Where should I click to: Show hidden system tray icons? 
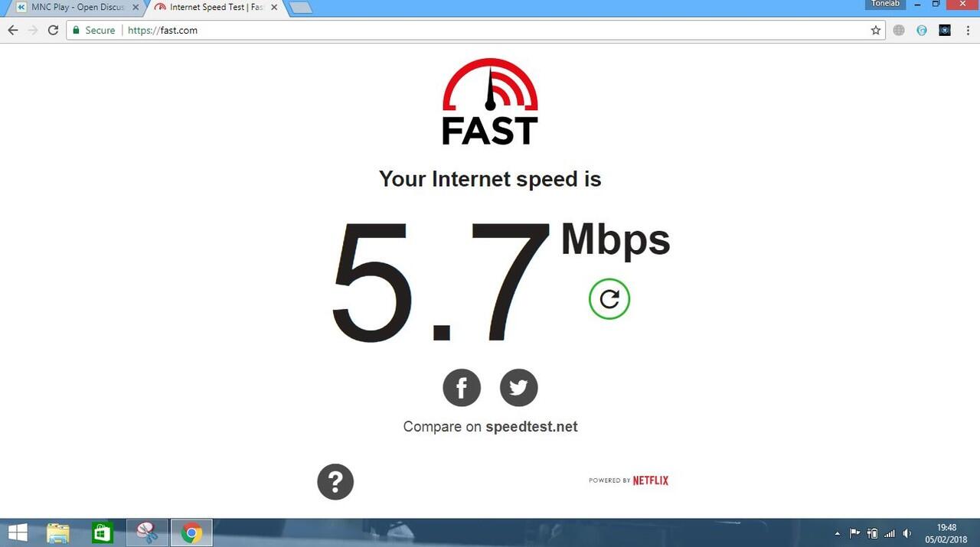[x=838, y=533]
